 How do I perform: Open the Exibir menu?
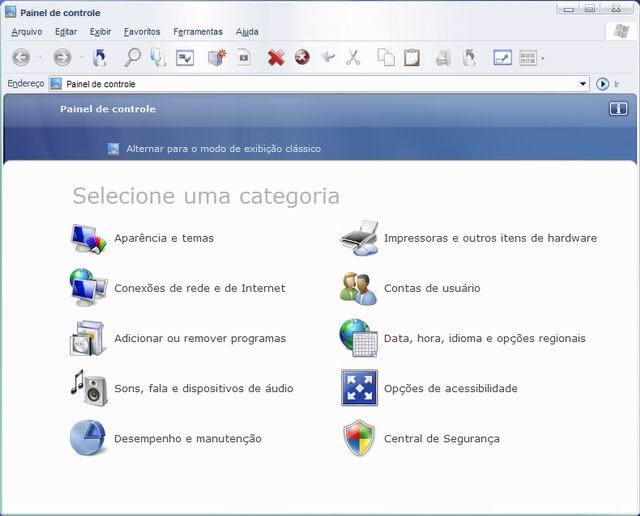[100, 32]
